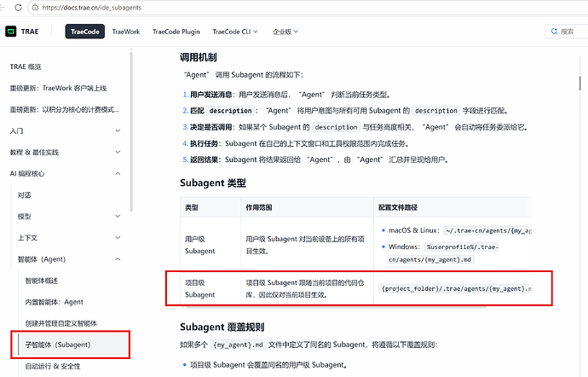Click the TRAE logo icon
The image size is (588, 377).
[x=11, y=32]
